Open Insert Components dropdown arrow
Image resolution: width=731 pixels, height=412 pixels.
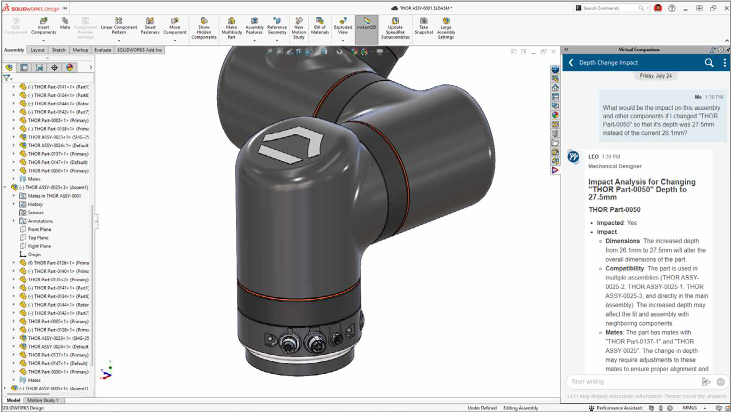click(43, 41)
